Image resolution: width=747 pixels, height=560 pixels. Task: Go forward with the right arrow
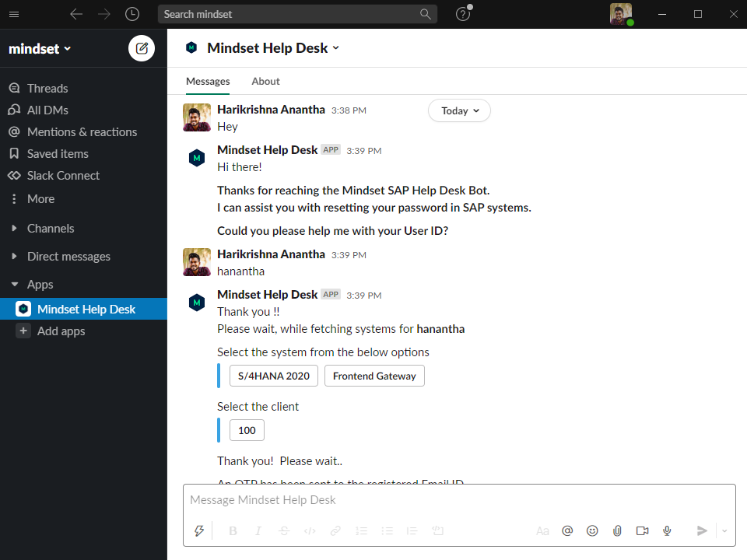pos(103,14)
